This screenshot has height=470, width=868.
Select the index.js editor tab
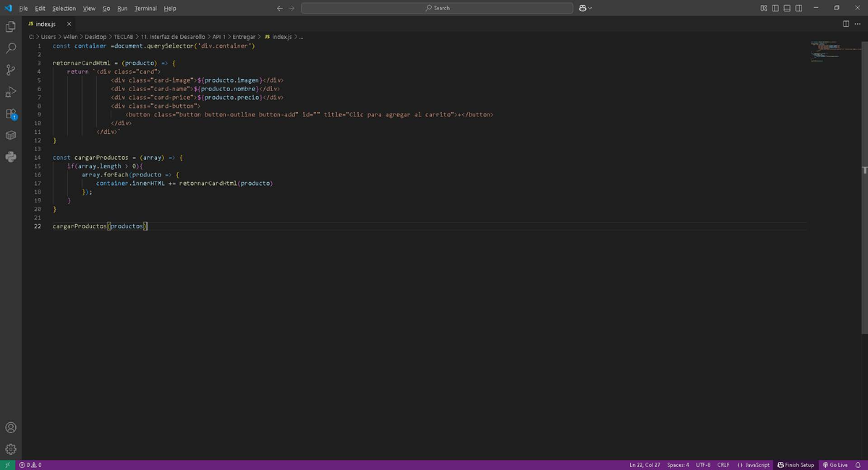click(46, 25)
